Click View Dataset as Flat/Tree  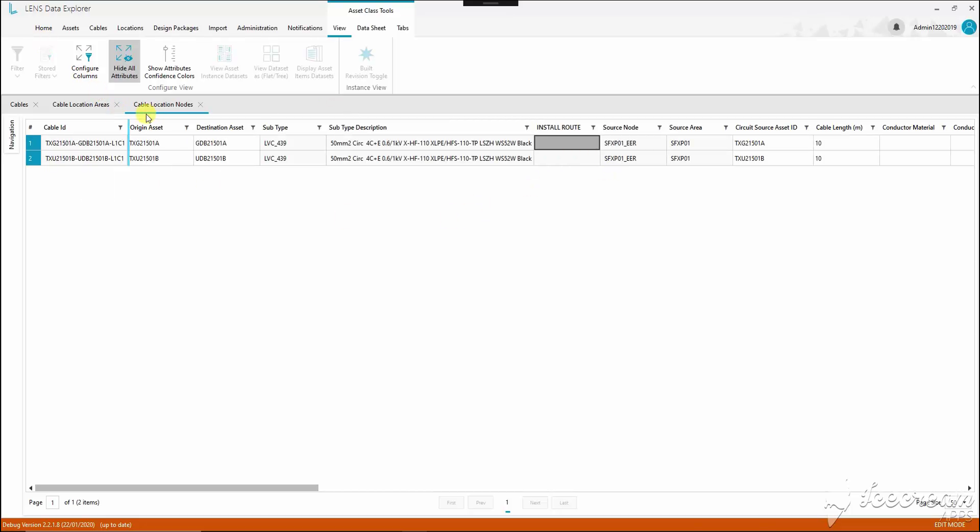point(271,61)
